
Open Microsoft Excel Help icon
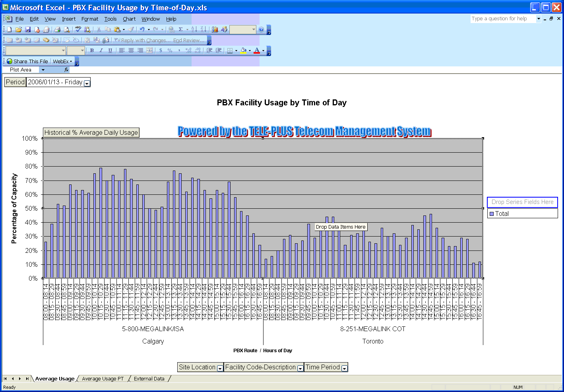point(261,29)
